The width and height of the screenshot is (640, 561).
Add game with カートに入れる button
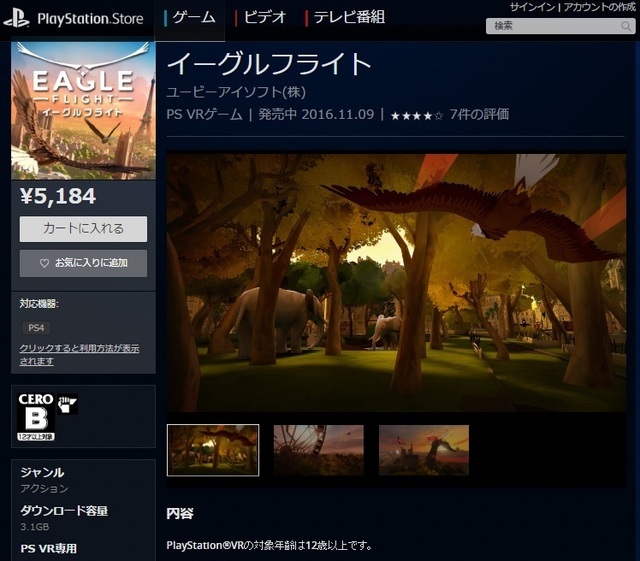83,229
